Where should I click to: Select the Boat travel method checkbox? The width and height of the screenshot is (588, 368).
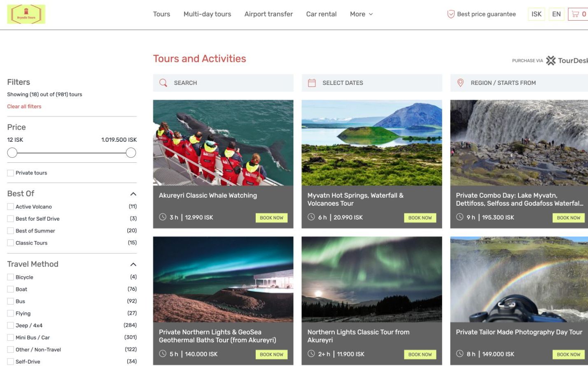tap(11, 289)
